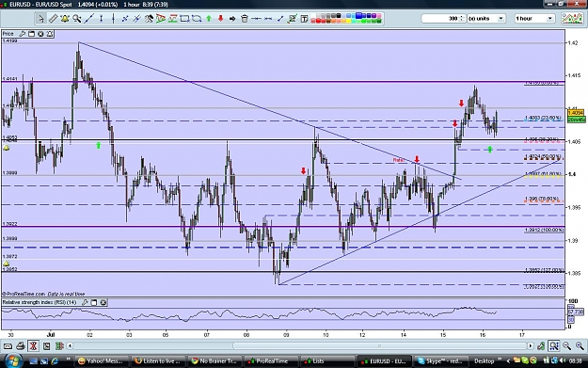Click the 300 units stepper arrows
Screen dimensions: 588x368
(x=462, y=19)
